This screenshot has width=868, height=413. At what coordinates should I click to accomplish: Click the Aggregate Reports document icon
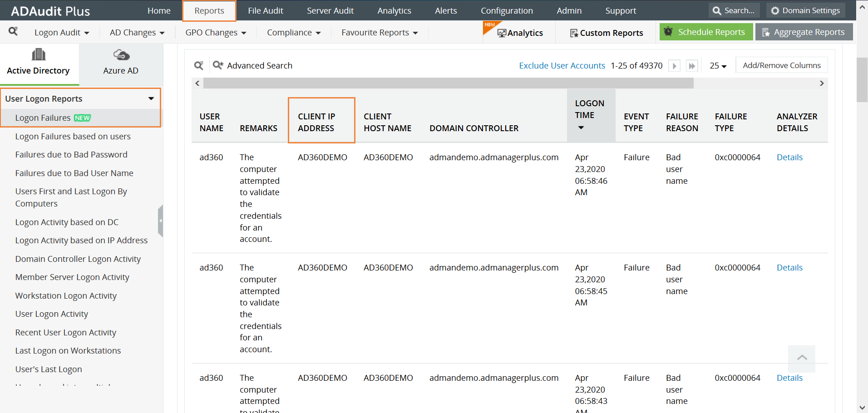pyautogui.click(x=766, y=32)
